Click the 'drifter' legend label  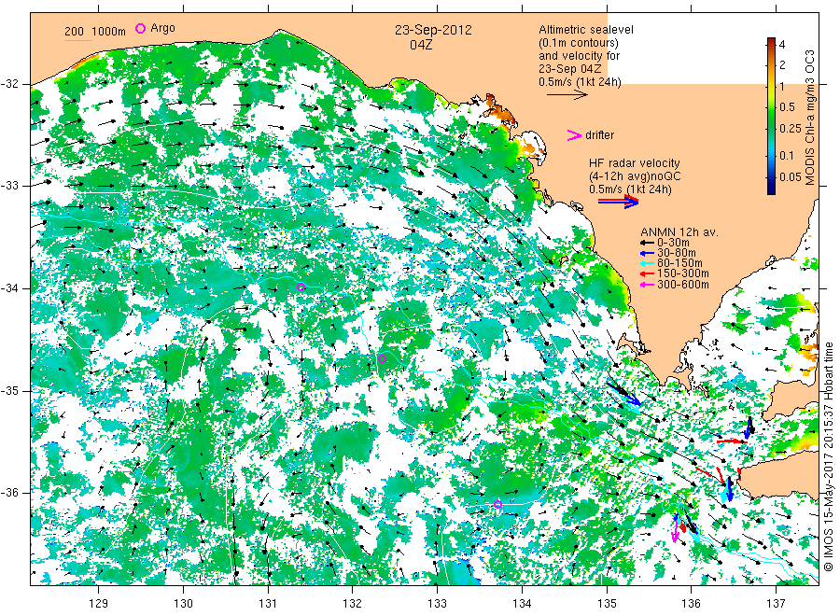599,135
